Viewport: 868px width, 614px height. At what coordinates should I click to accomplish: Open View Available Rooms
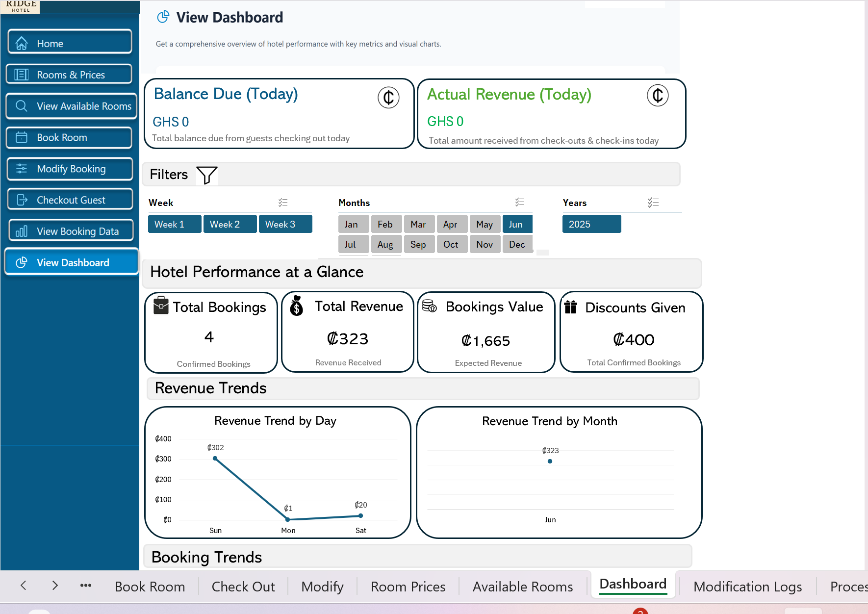71,106
